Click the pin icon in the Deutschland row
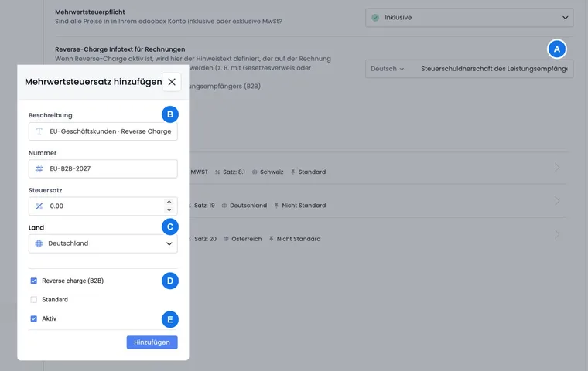This screenshot has width=588, height=371. point(276,206)
